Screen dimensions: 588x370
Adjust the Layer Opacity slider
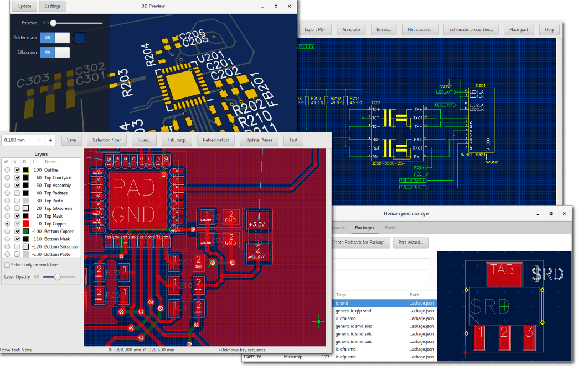(58, 277)
